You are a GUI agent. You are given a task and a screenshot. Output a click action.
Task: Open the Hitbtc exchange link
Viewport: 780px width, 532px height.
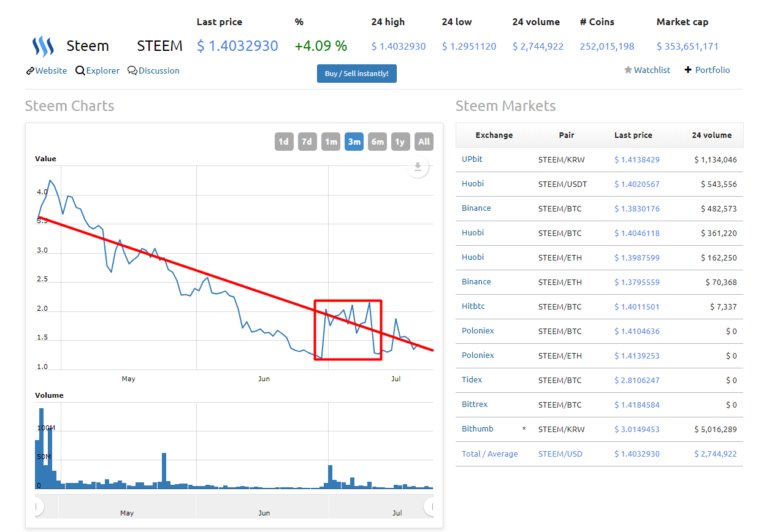click(473, 306)
